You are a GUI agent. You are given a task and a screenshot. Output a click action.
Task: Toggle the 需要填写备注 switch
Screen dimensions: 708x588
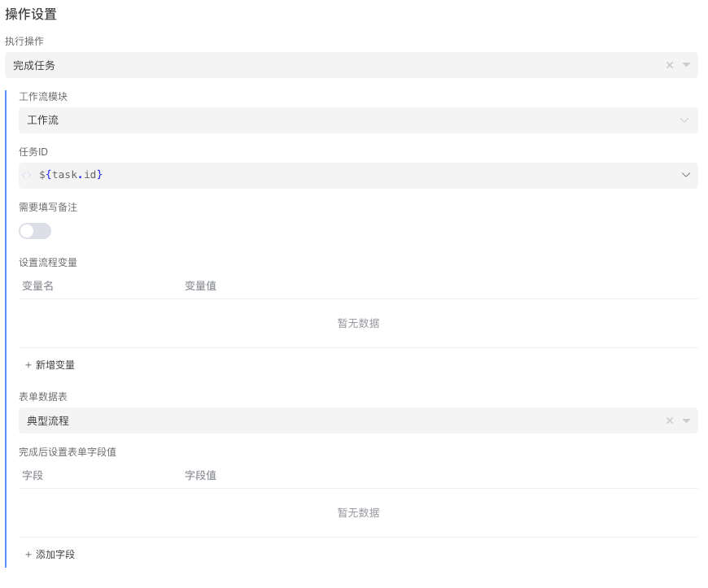35,231
